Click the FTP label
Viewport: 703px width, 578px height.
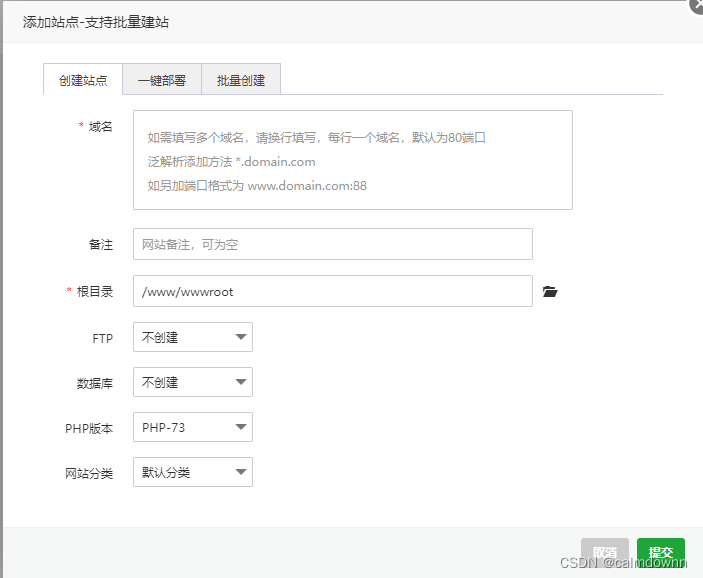(x=103, y=339)
